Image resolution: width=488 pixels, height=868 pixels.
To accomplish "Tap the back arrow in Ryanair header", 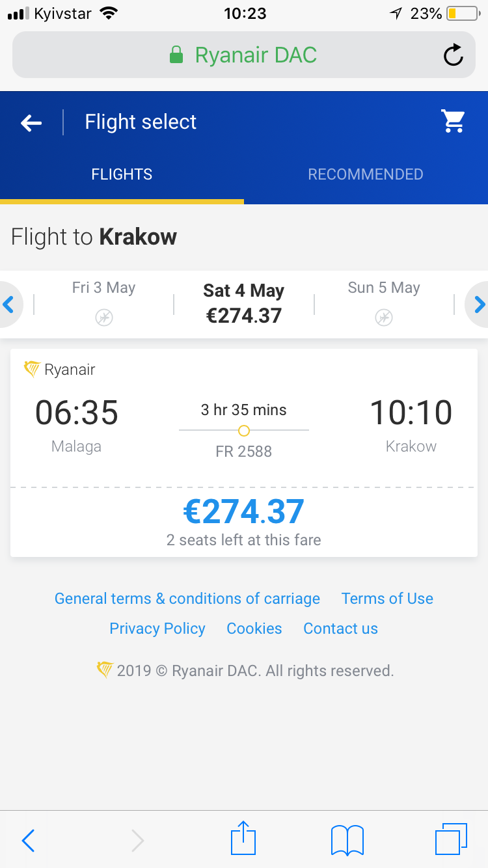I will point(31,122).
